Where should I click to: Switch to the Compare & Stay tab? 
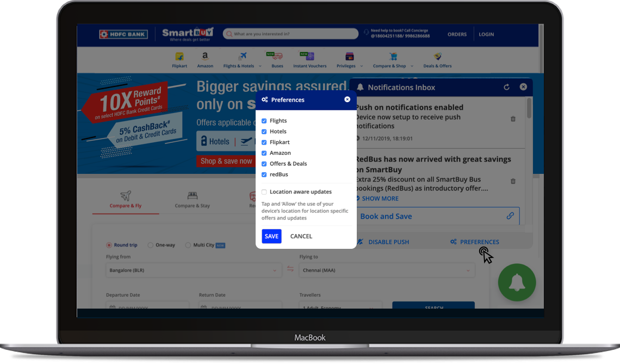[x=193, y=200]
